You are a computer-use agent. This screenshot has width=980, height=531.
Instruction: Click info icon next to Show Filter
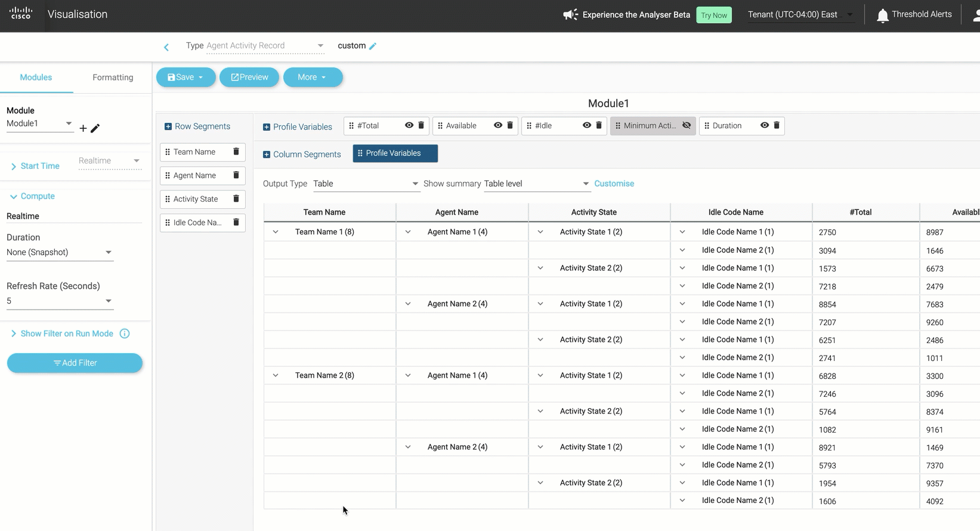125,334
